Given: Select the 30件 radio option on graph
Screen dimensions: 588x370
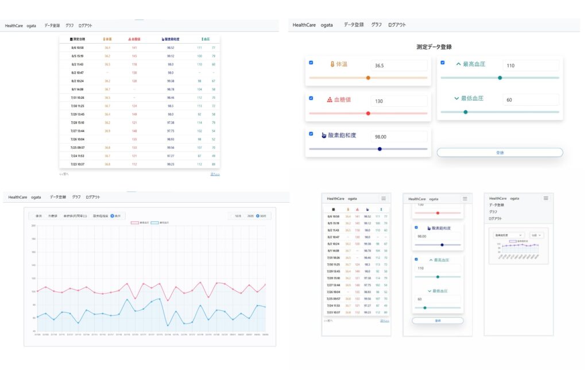Looking at the screenshot, I should tap(258, 216).
